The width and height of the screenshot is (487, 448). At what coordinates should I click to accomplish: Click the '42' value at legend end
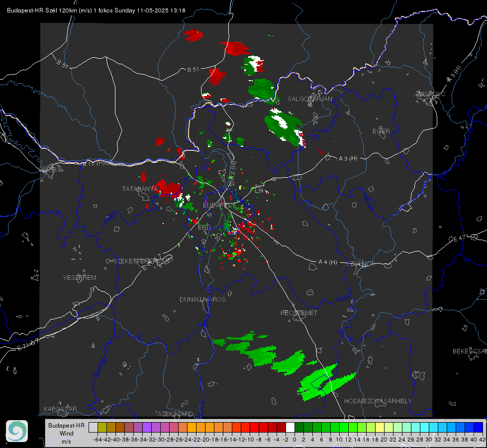(482, 440)
